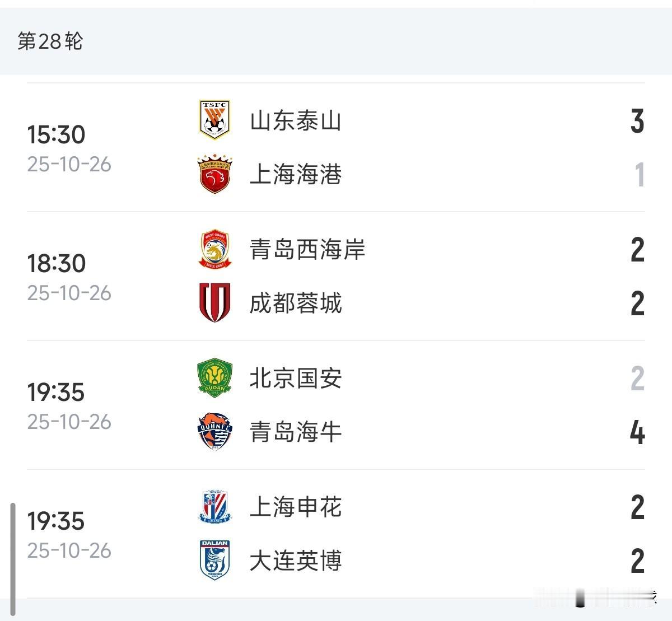Image resolution: width=672 pixels, height=621 pixels.
Task: Tap the Qingdao Hainiu orange crest
Action: coord(215,432)
